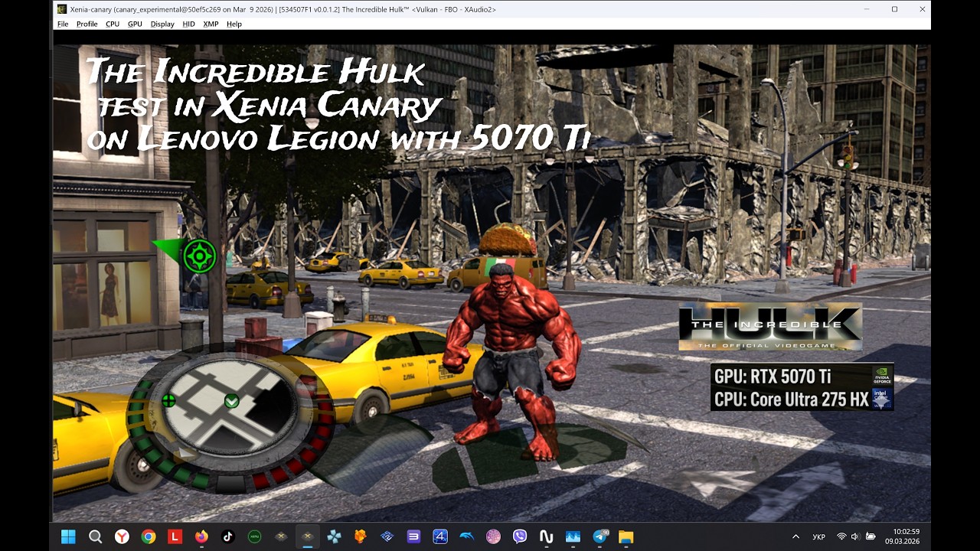
Task: Launch Yandex Browser from the taskbar
Action: [122, 536]
